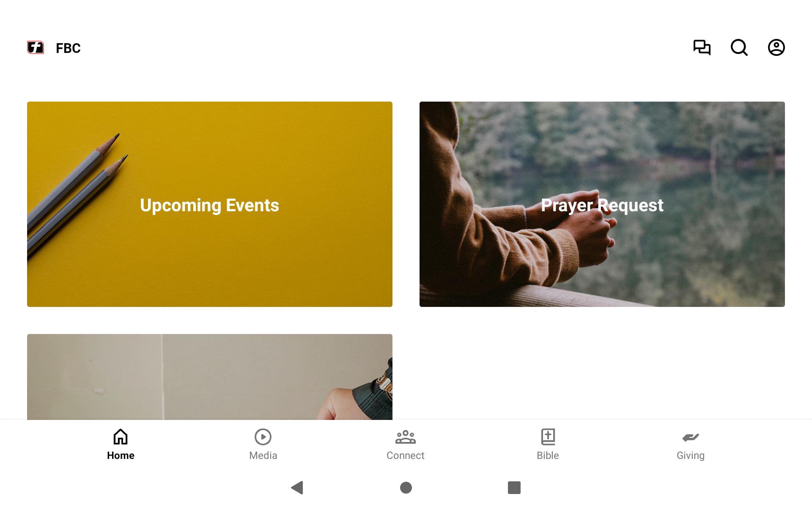
Task: Tap the Media play circle icon
Action: (263, 436)
